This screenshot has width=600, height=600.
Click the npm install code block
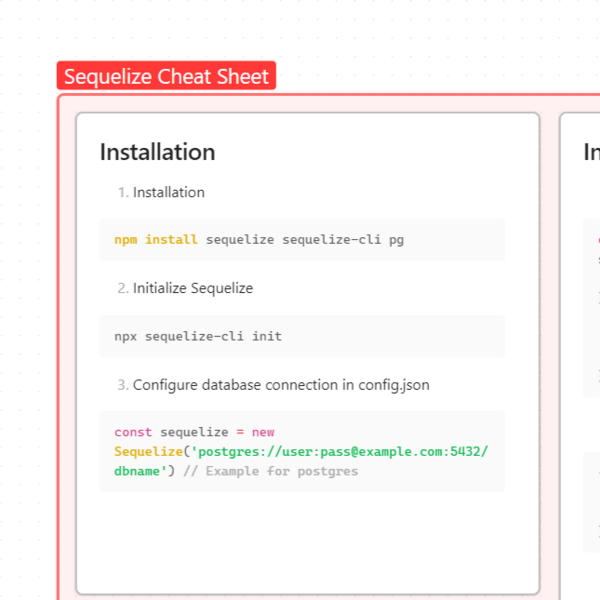click(302, 240)
